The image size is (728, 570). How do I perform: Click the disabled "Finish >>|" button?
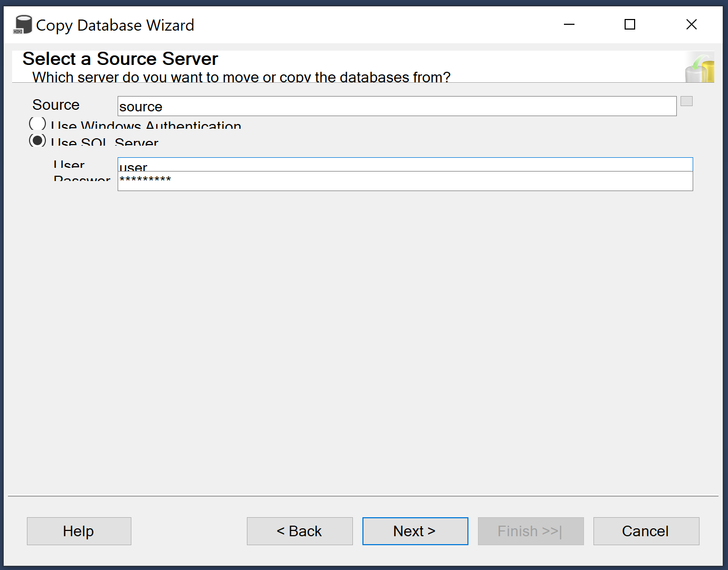(531, 531)
